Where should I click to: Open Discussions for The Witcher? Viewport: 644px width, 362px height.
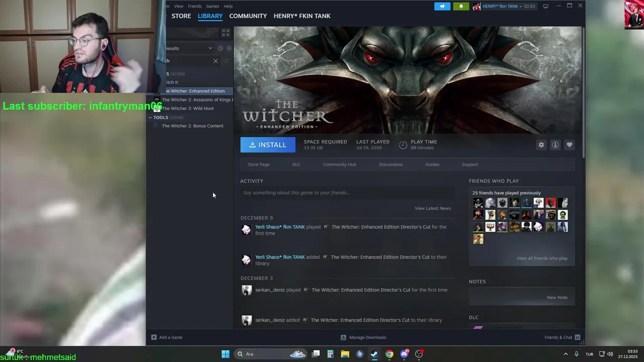(x=391, y=164)
